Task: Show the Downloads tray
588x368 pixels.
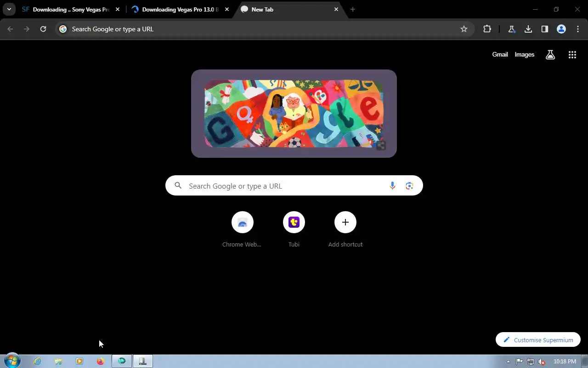Action: 528,29
